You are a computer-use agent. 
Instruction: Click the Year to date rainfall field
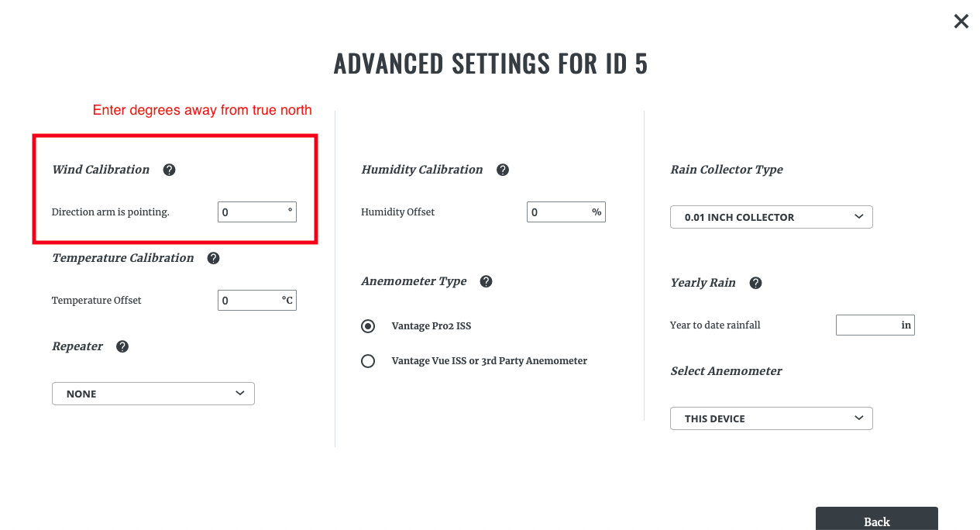(875, 325)
